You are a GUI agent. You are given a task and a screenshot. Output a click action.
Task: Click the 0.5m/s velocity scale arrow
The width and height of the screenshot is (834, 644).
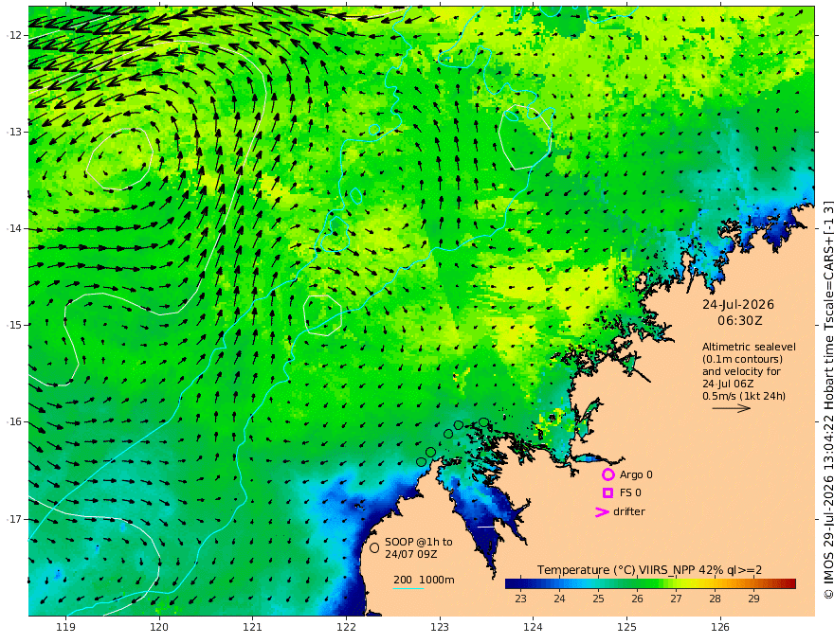[732, 408]
